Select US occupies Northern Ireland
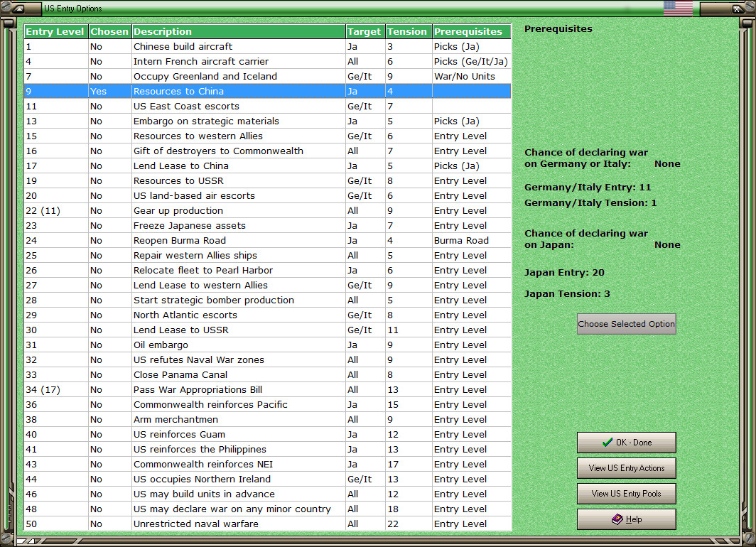 click(268, 480)
